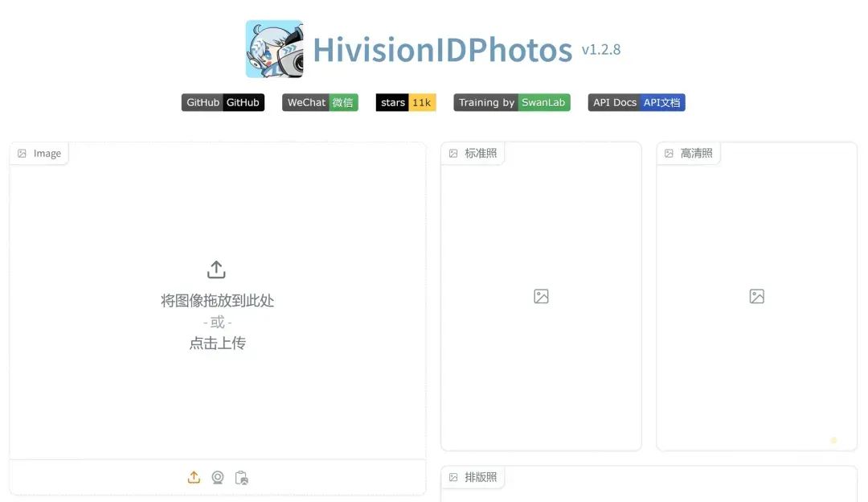This screenshot has width=868, height=502.
Task: Open the Training by SwanLab badge
Action: 512,102
